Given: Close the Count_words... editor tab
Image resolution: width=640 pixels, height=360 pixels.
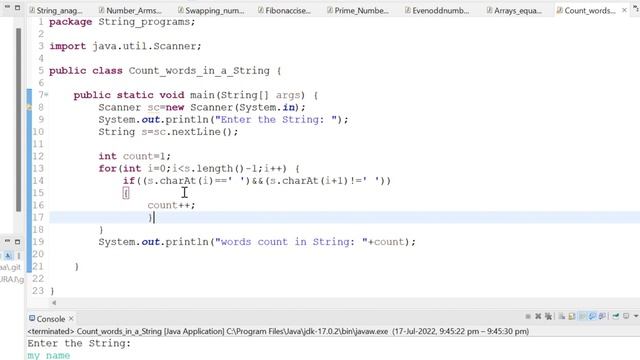Looking at the screenshot, I should pos(624,10).
